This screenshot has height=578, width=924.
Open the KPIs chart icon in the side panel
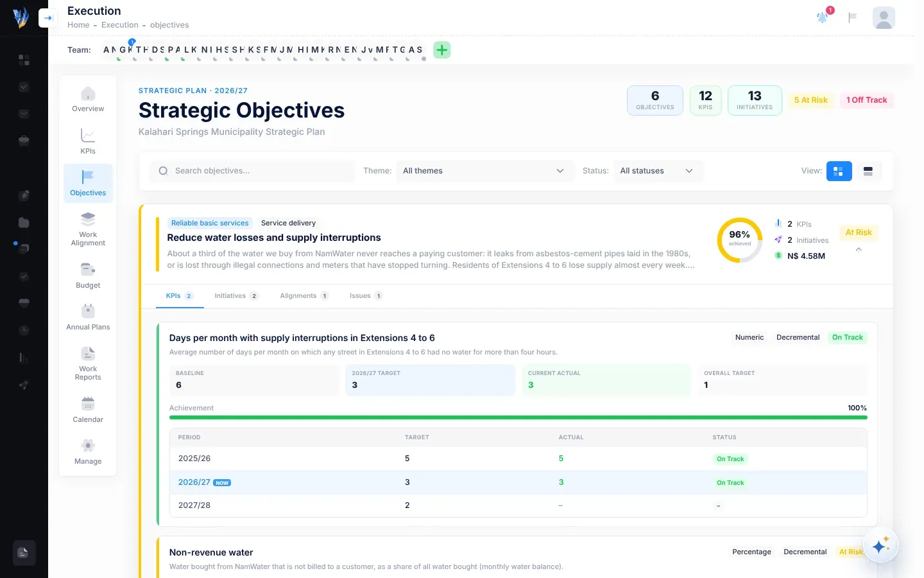pos(88,136)
